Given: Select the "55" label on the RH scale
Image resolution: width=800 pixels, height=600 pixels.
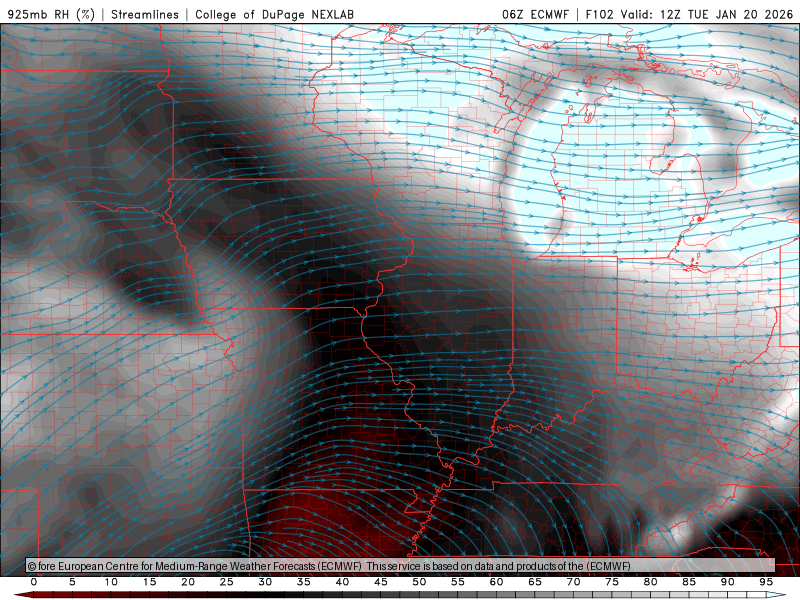Looking at the screenshot, I should point(458,582).
